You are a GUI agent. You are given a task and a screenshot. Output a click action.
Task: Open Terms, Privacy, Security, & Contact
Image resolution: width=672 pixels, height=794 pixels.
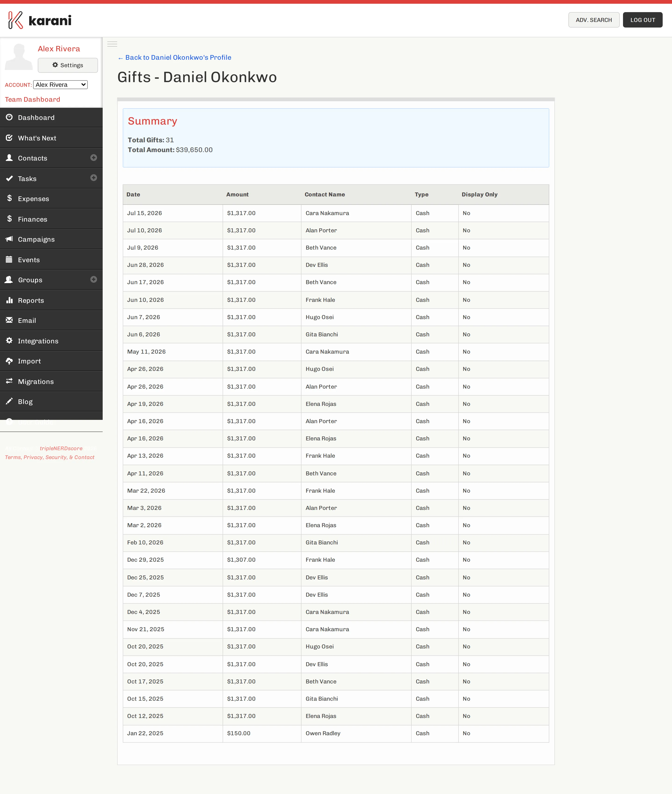pos(49,457)
